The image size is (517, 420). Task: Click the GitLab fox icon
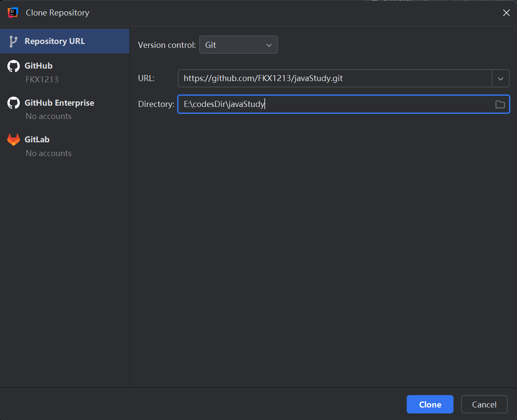(x=13, y=139)
